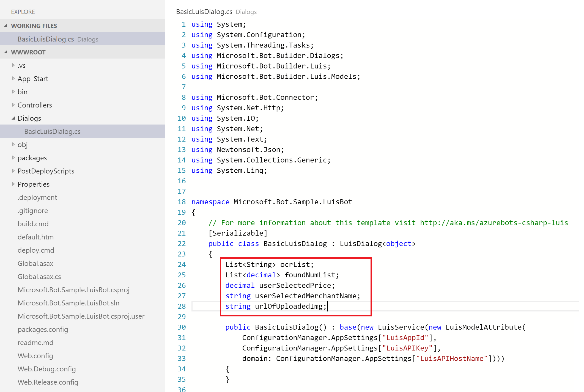584x392 pixels.
Task: Open deploy.cmd file
Action: (36, 250)
